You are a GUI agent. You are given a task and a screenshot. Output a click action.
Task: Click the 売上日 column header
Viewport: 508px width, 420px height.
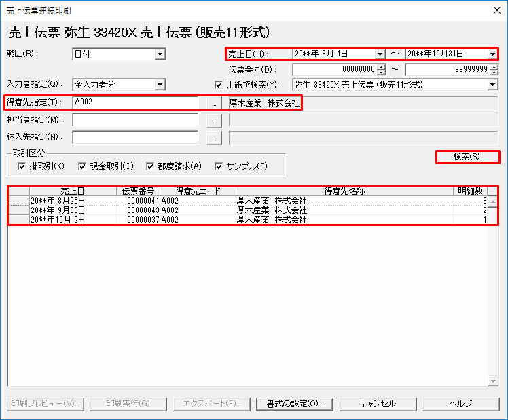pyautogui.click(x=73, y=191)
